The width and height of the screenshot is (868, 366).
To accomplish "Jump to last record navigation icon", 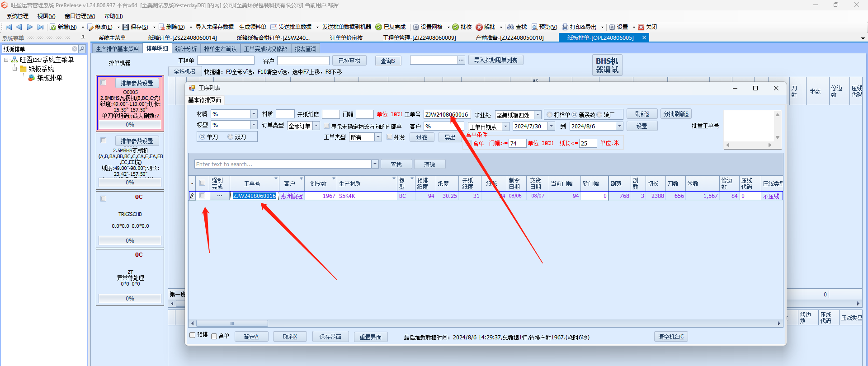I will point(40,27).
